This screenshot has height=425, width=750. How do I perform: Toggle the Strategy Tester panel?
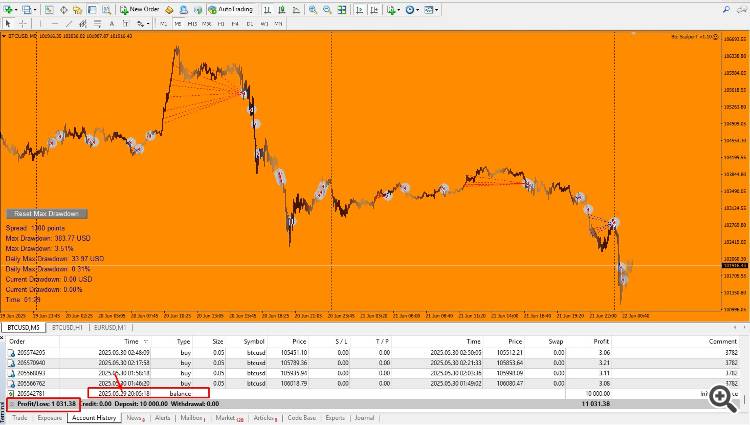(x=106, y=10)
